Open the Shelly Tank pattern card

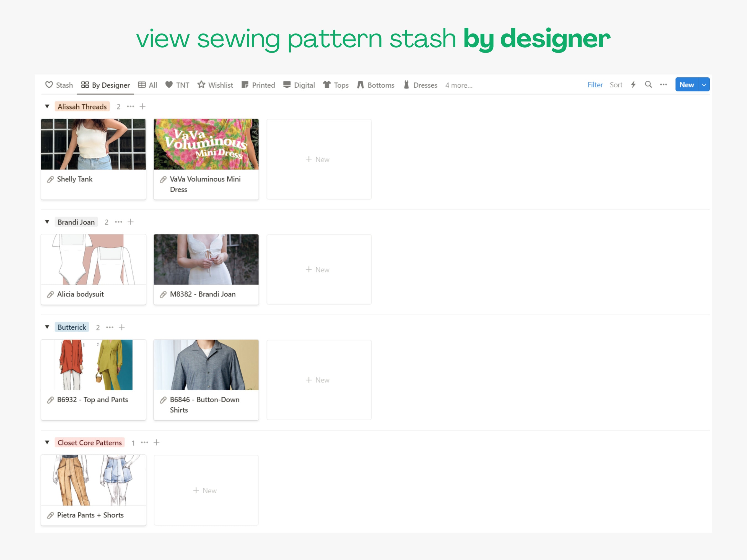[93, 159]
